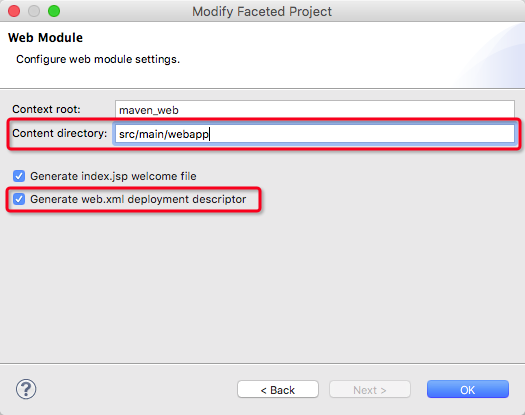
Task: Toggle Generate web.xml deployment descriptor checkbox
Action: tap(19, 199)
